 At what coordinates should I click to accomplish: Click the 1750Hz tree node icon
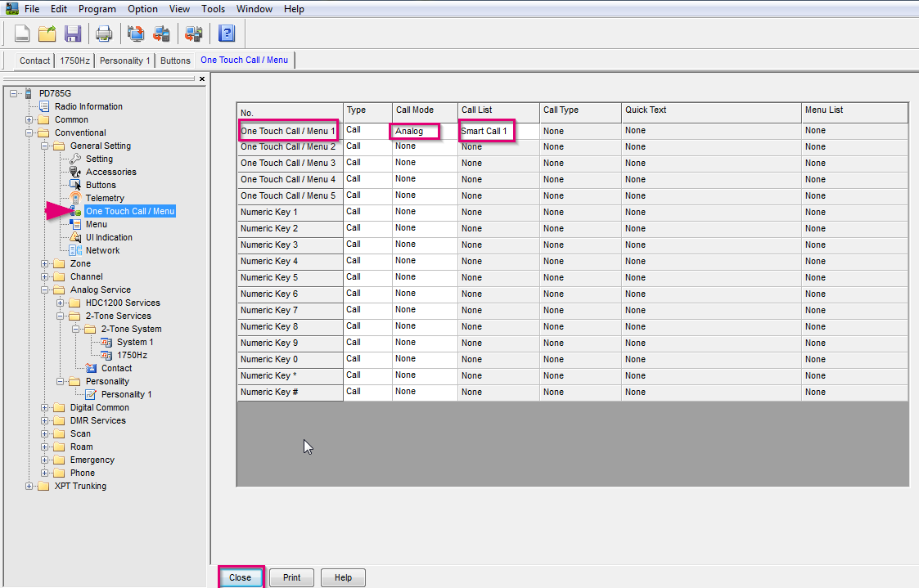[106, 355]
